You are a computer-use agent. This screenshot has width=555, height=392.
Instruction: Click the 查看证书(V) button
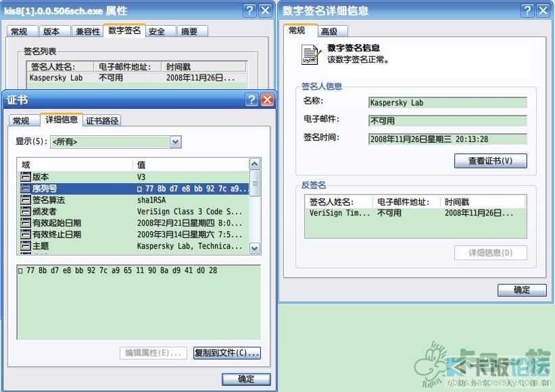[x=490, y=161]
